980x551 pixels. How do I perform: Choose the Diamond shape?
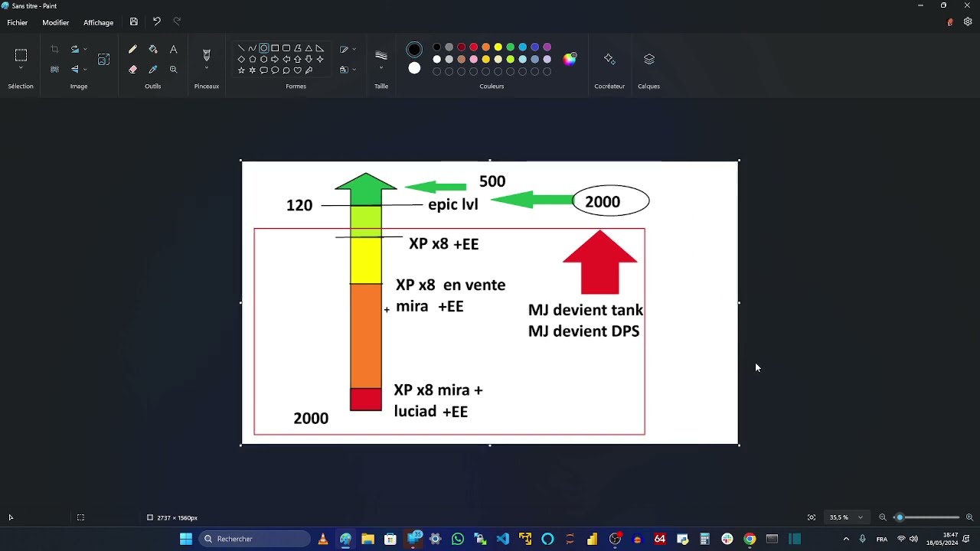241,59
